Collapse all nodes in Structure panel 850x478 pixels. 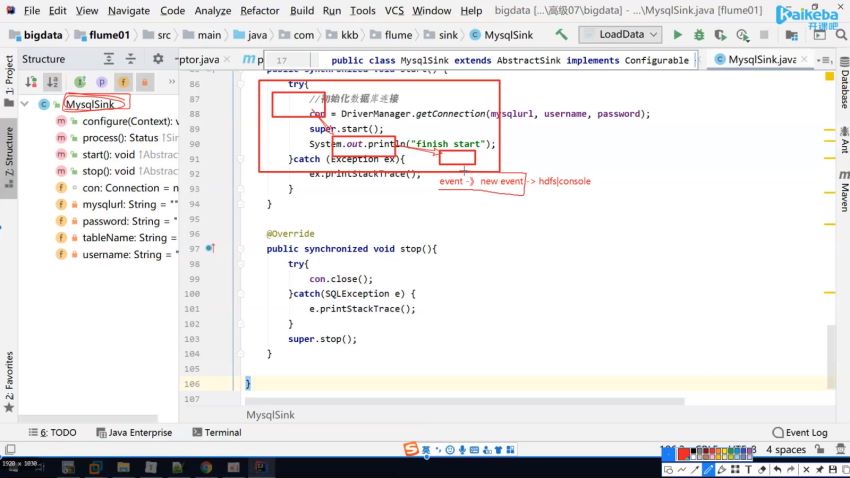[x=131, y=59]
